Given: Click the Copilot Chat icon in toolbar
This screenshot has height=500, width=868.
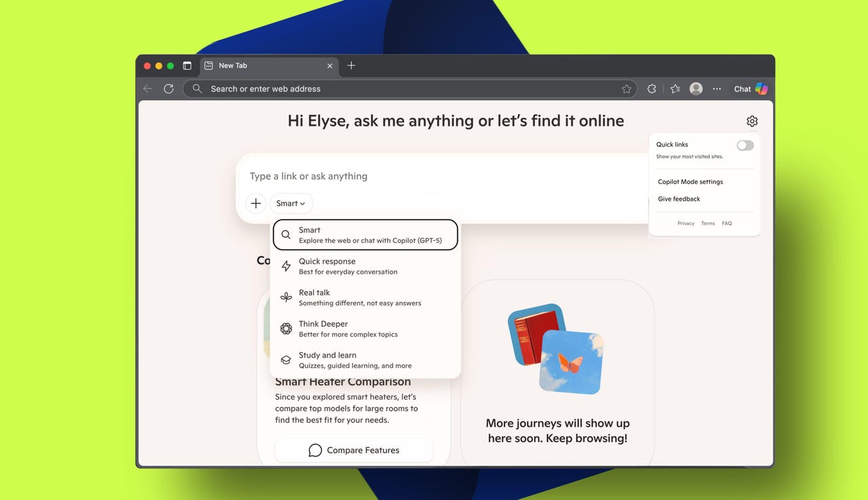Looking at the screenshot, I should point(751,89).
